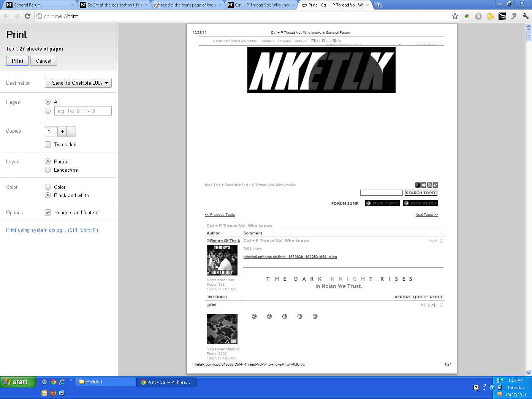This screenshot has height=399, width=532.
Task: Click the NKETLK logo banner in preview
Action: [x=321, y=70]
